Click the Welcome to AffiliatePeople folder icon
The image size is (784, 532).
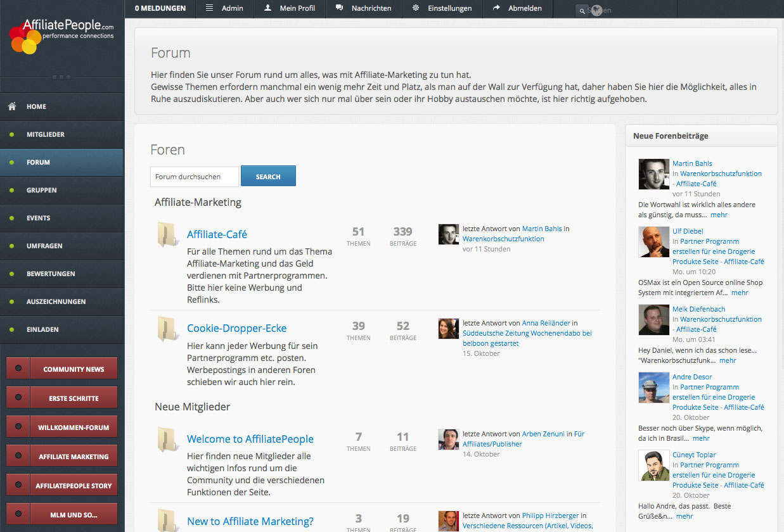tap(167, 440)
